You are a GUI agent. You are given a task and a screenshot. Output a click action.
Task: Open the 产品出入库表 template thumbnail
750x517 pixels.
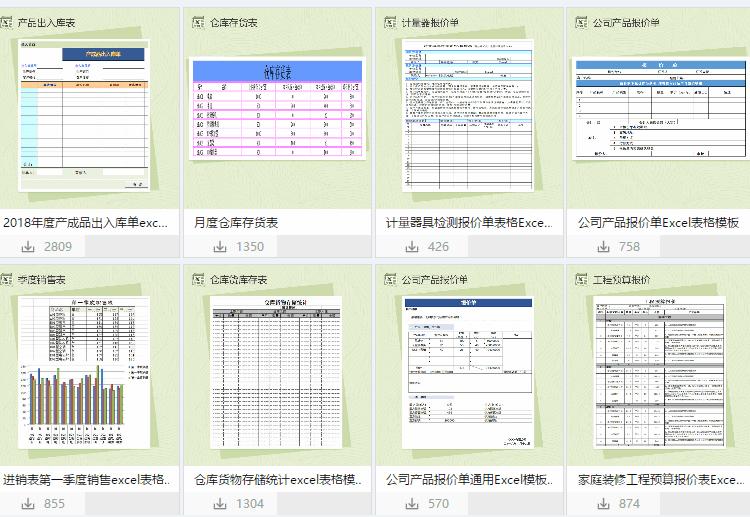(84, 115)
